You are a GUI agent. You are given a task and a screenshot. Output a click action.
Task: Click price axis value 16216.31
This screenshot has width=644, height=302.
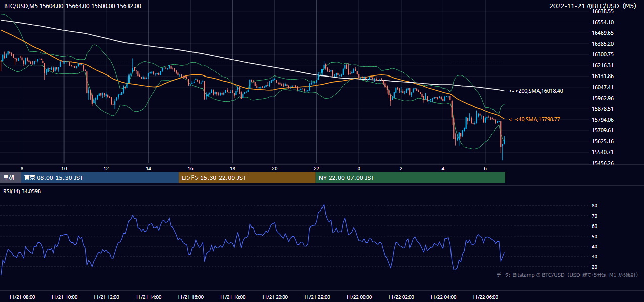[603, 65]
